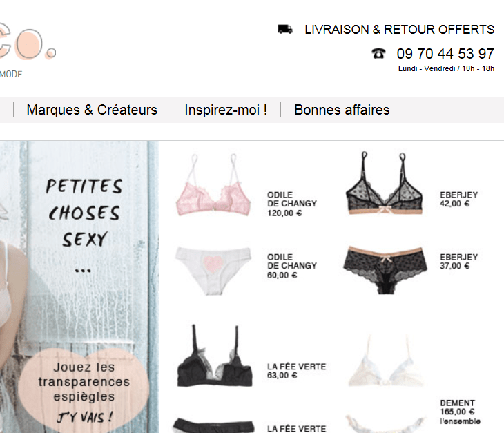Open the pink Odile de Changy bra
Viewport: 504px width, 433px height.
(x=213, y=186)
